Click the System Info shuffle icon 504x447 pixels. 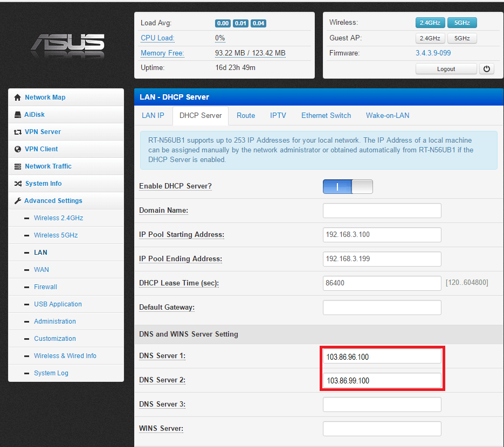[18, 184]
